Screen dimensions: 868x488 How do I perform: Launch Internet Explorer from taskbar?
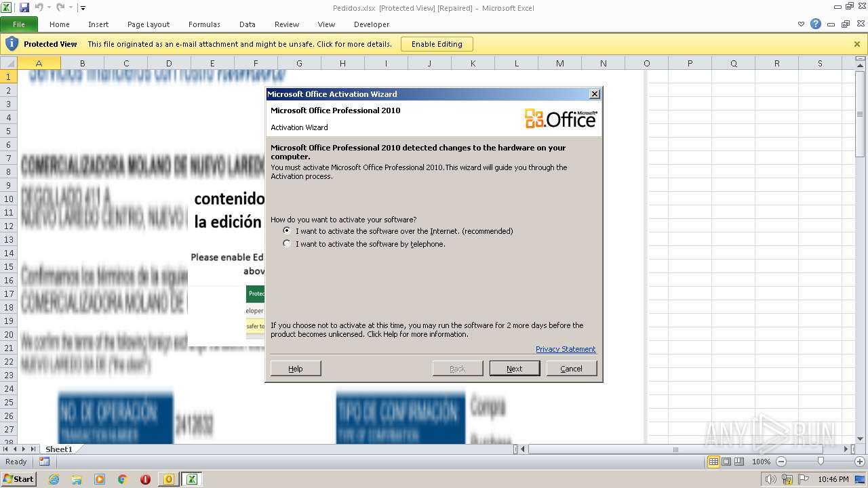point(54,479)
